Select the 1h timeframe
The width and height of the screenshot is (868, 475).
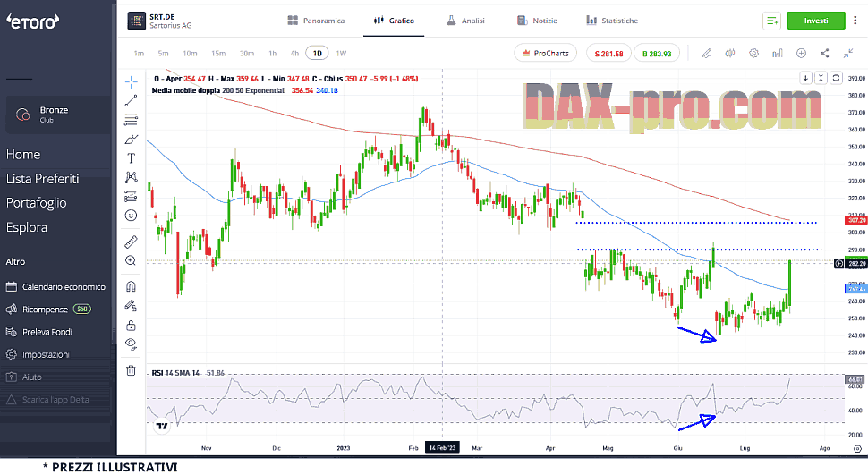point(272,53)
